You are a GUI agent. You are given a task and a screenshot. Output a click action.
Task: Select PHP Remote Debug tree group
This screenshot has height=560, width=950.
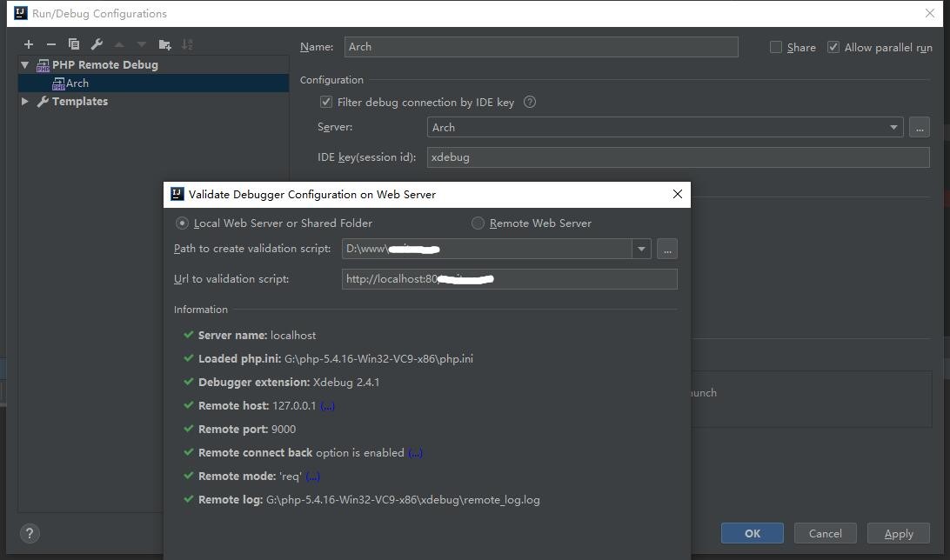(x=104, y=64)
